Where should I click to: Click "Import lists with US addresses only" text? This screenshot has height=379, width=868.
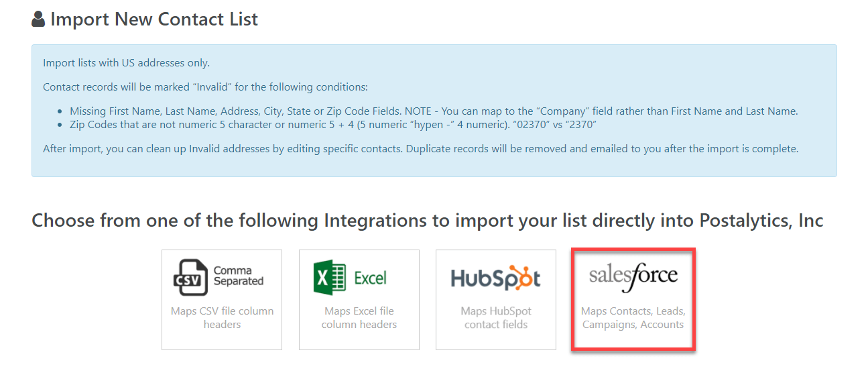[x=126, y=63]
